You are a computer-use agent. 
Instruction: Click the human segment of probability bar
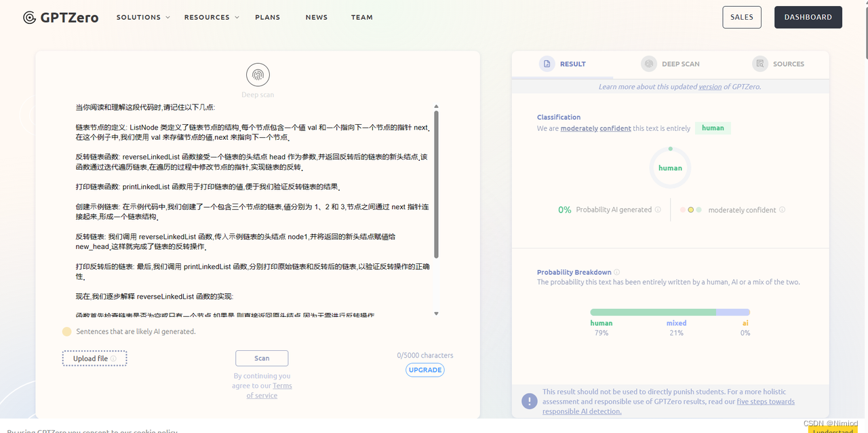click(x=653, y=312)
